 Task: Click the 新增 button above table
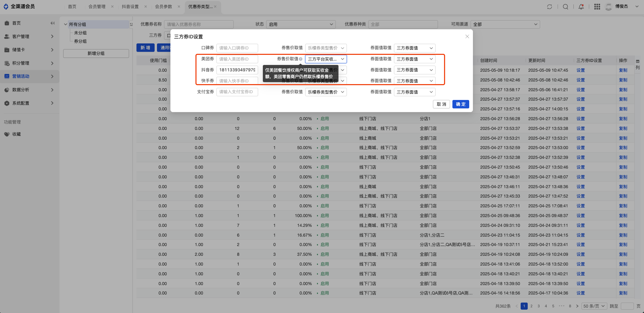click(146, 48)
